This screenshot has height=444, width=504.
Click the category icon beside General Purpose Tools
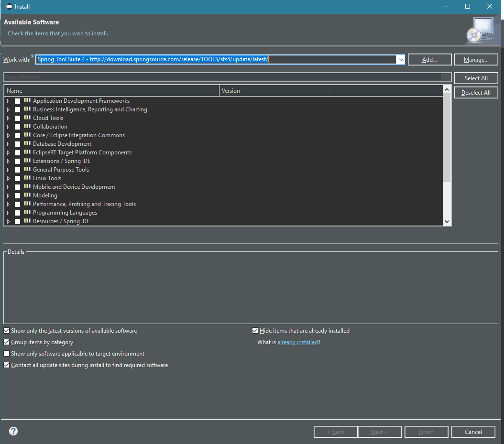tap(27, 169)
